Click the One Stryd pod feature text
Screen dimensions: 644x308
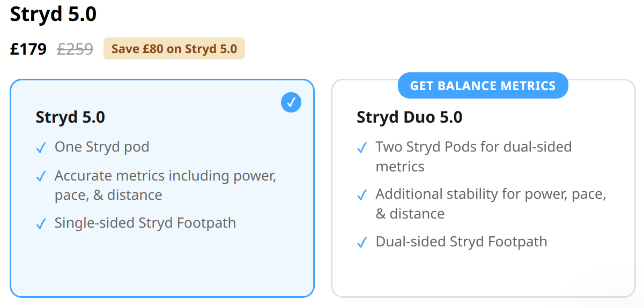click(x=102, y=147)
